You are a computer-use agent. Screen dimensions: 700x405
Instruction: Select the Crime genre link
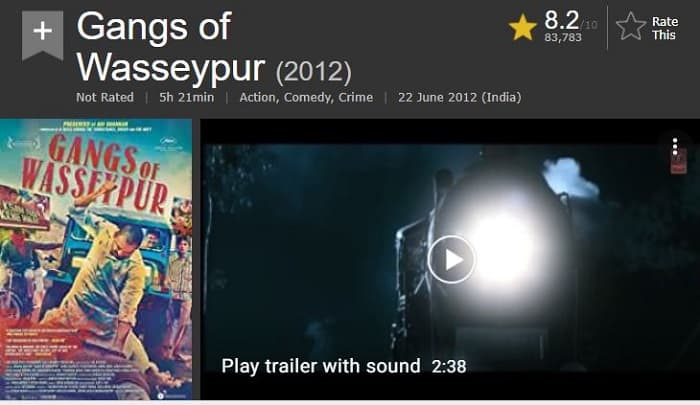click(x=355, y=97)
